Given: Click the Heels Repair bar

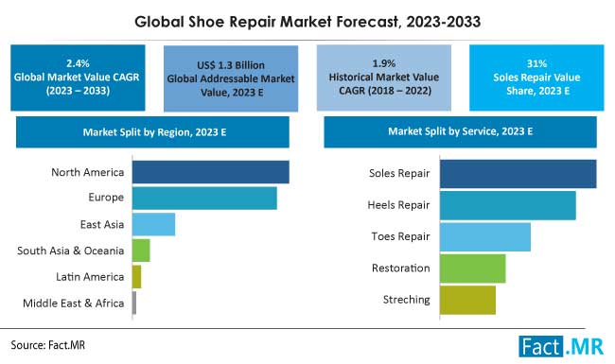Looking at the screenshot, I should [508, 205].
